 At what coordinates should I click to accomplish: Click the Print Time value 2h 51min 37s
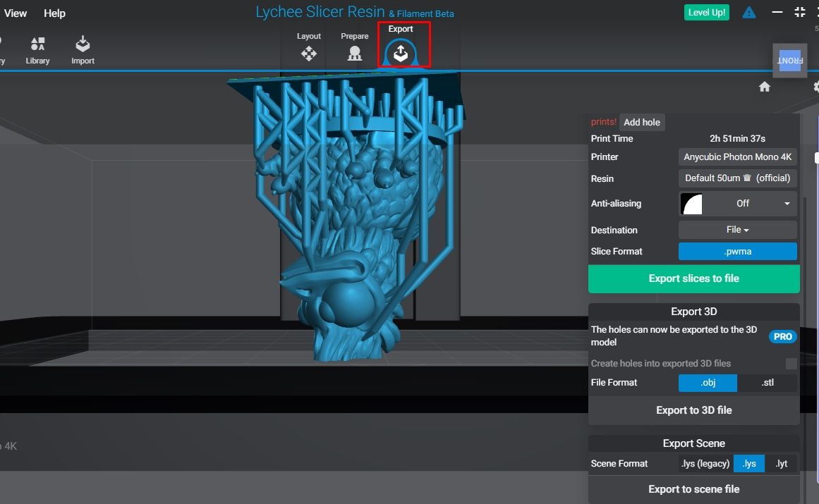pos(737,138)
